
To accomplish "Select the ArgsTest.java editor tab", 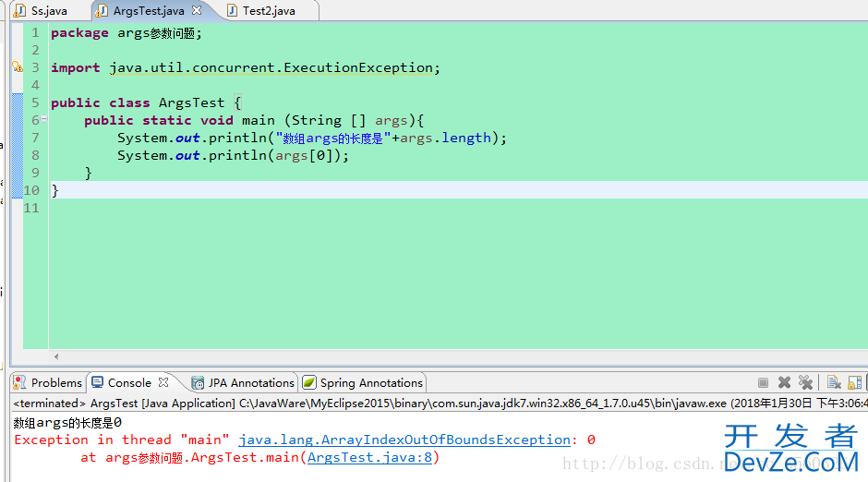I will tap(149, 10).
